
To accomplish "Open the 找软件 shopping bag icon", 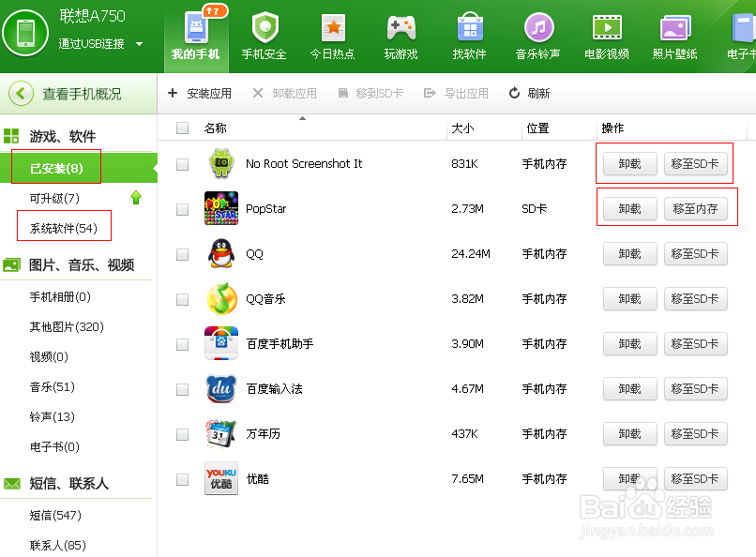I will click(470, 27).
